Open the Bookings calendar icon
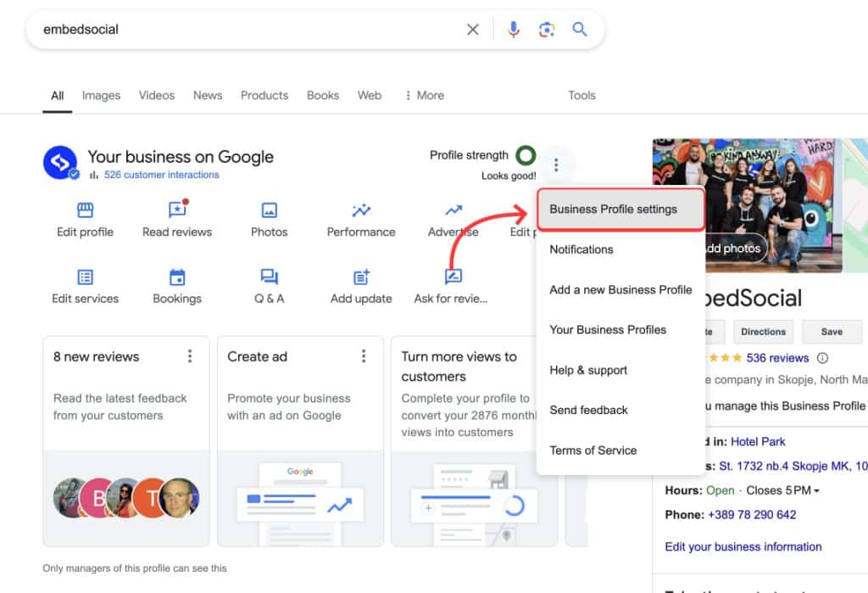This screenshot has width=868, height=593. click(x=177, y=276)
